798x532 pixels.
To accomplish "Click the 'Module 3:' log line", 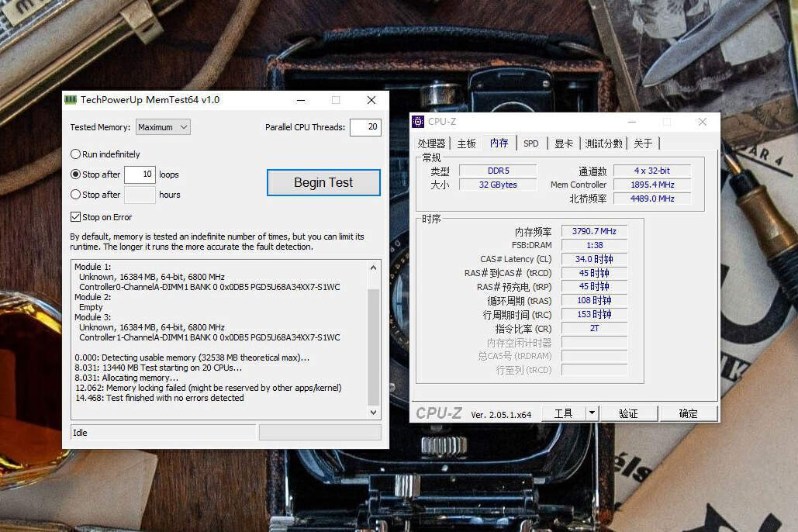I will (92, 317).
